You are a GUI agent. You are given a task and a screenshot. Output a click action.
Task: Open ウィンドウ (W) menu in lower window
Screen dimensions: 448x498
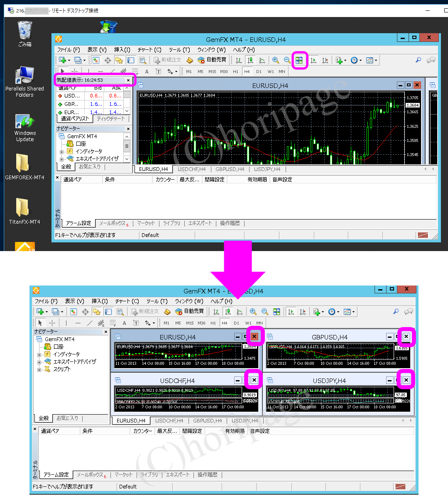click(189, 301)
